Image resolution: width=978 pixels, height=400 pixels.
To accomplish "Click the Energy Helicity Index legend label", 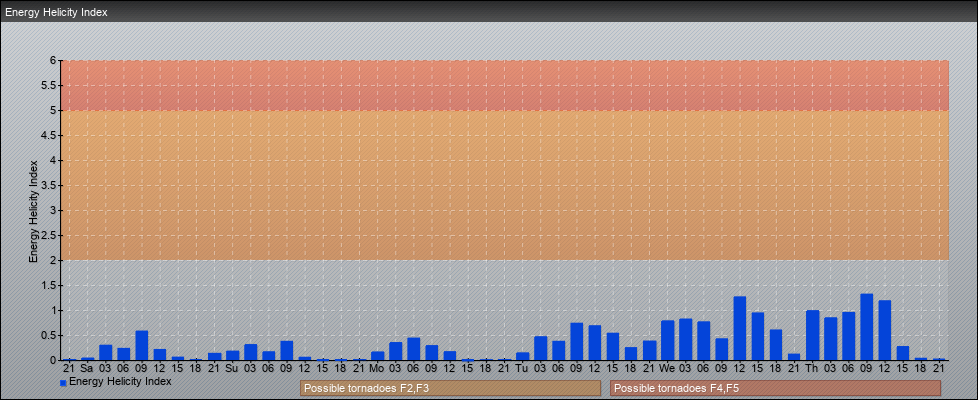I will pos(120,381).
